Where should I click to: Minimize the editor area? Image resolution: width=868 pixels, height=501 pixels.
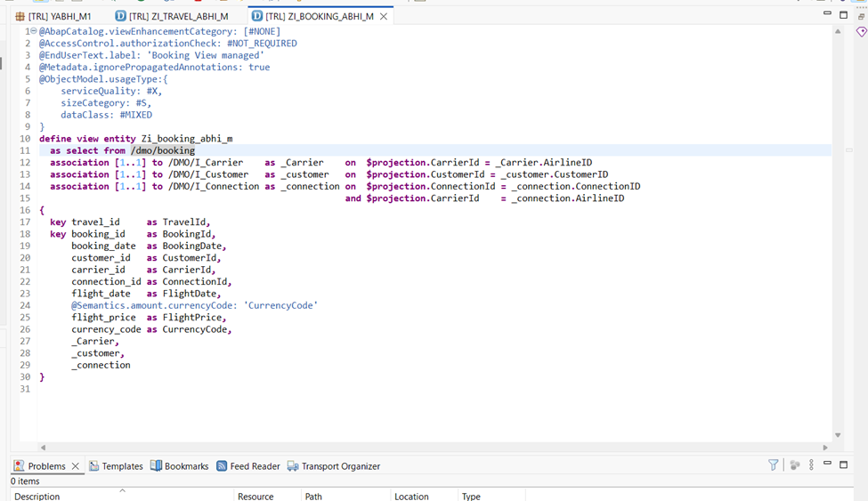[x=827, y=13]
